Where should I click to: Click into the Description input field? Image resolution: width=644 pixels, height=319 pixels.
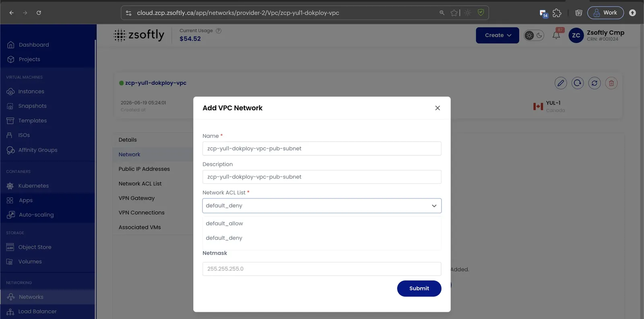click(x=322, y=177)
